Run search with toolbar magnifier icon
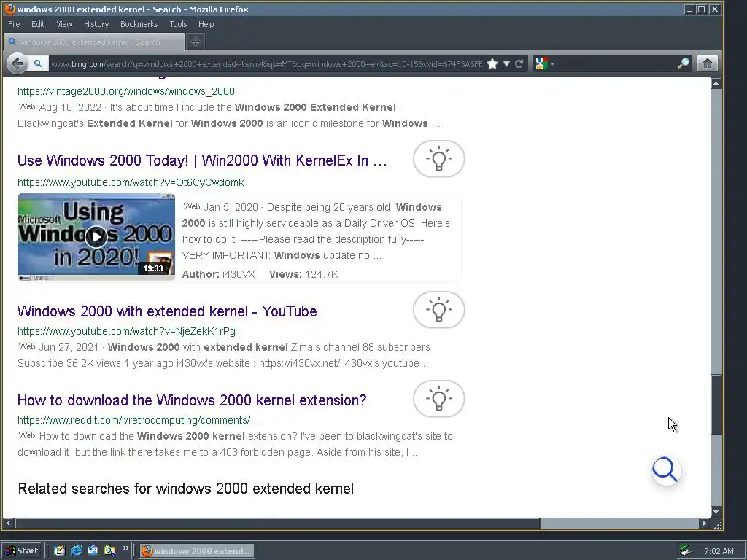 [x=683, y=64]
